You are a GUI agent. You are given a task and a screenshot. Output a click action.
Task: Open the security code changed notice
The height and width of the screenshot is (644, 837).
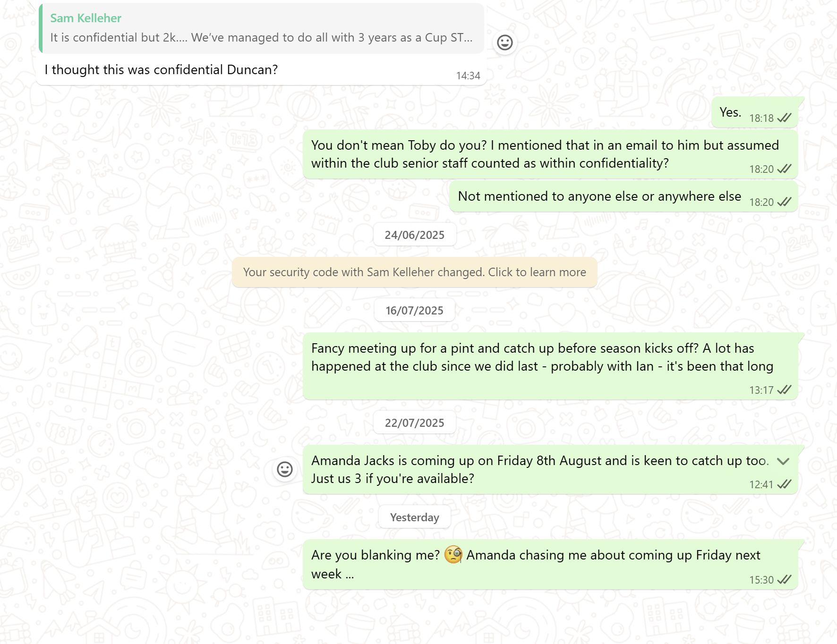click(x=414, y=272)
